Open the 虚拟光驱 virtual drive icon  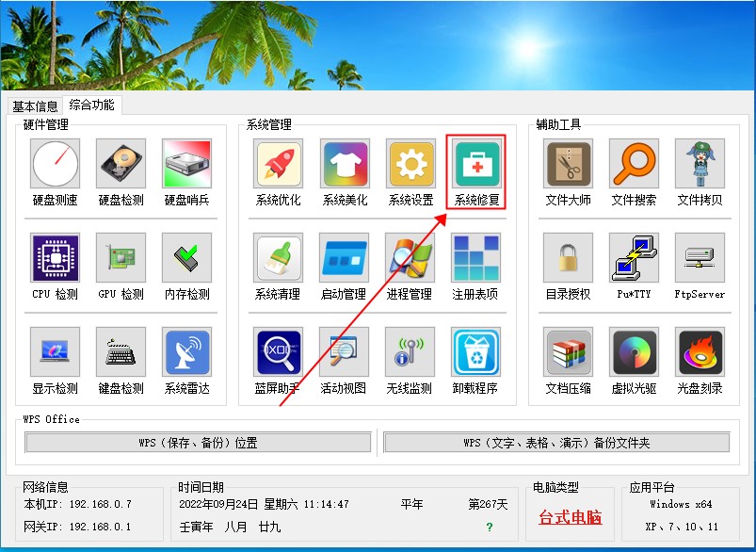pyautogui.click(x=634, y=352)
